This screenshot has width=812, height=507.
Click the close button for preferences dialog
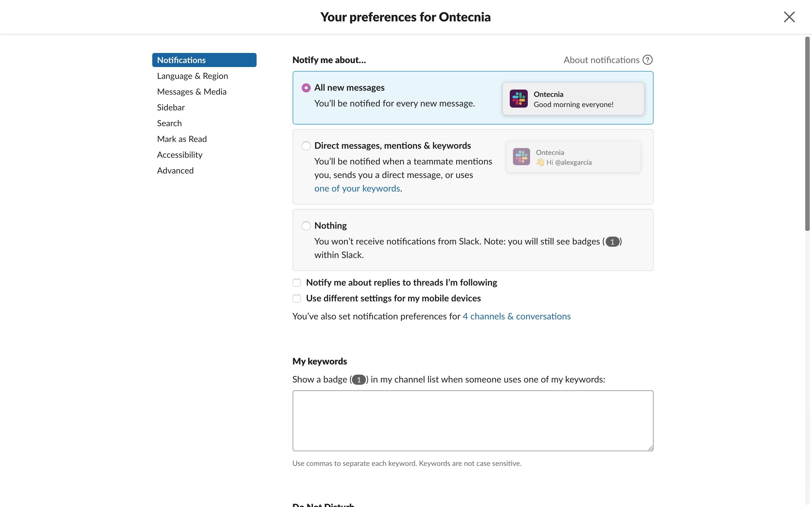point(789,16)
